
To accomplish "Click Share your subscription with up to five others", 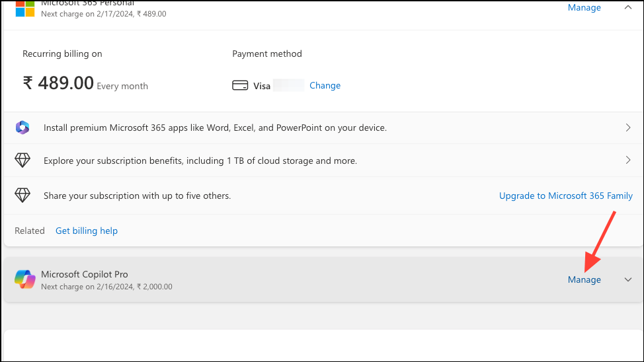I will pos(137,196).
